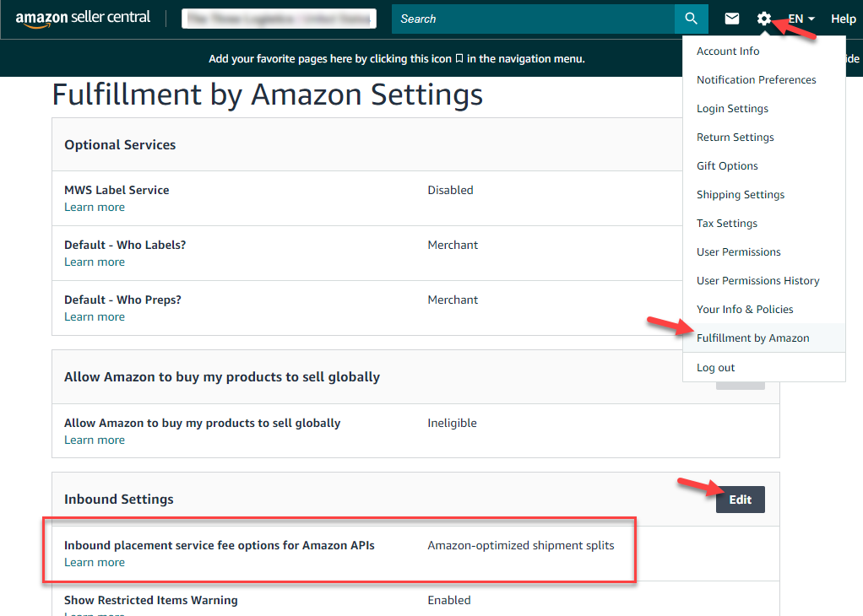Focus the Search input field
Screen dimensions: 863x616
(x=534, y=19)
